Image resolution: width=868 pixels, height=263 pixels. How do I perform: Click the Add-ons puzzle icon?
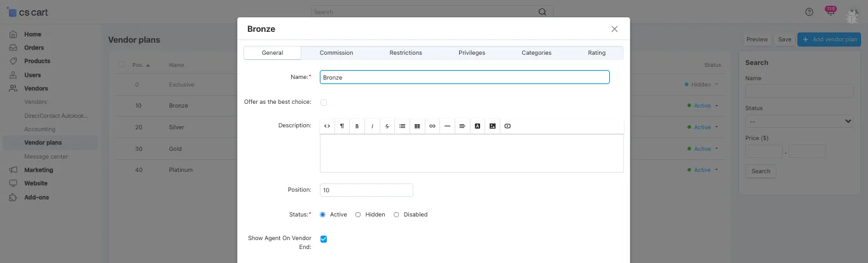point(13,197)
